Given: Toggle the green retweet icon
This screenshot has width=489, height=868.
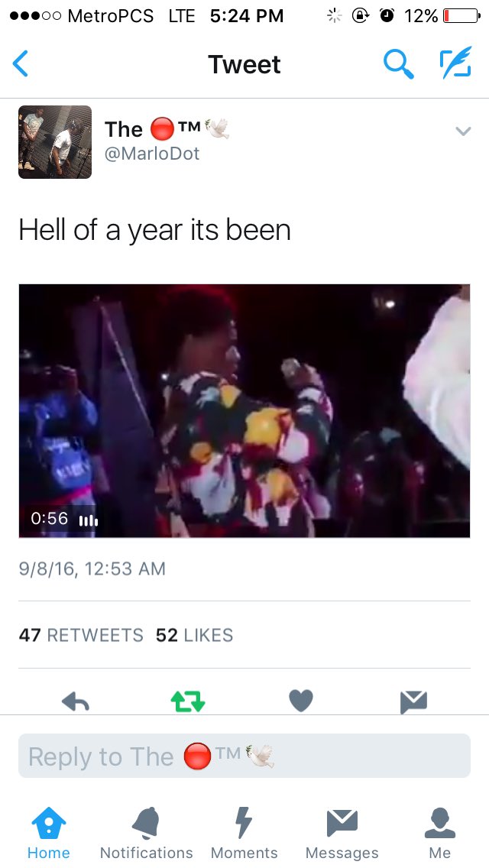Looking at the screenshot, I should (188, 702).
